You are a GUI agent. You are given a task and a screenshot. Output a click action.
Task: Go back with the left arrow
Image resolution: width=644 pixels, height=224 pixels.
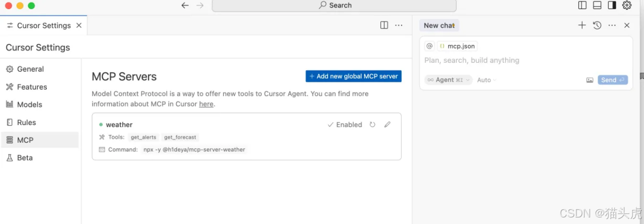[x=185, y=6]
